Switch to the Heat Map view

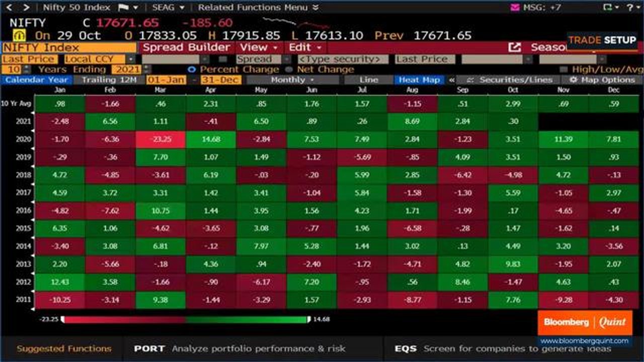point(420,80)
